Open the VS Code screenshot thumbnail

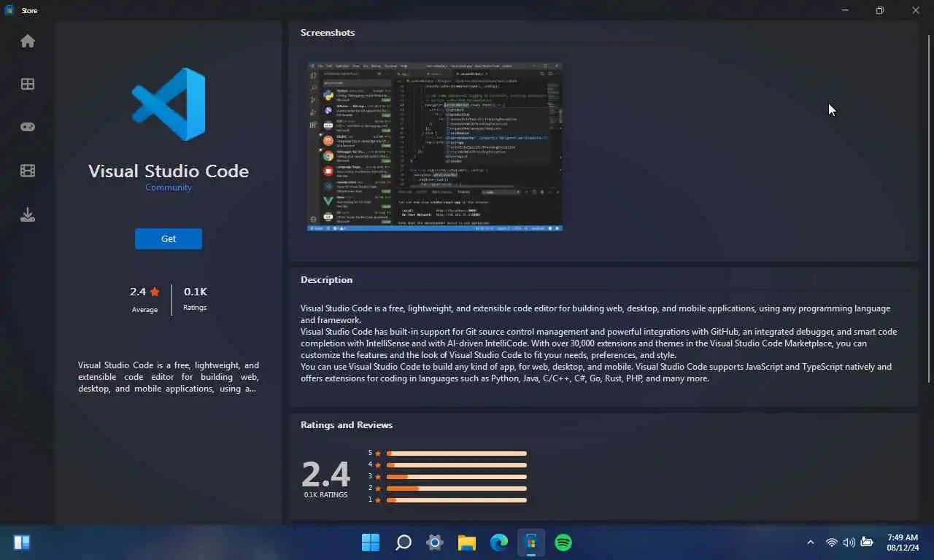pos(435,147)
